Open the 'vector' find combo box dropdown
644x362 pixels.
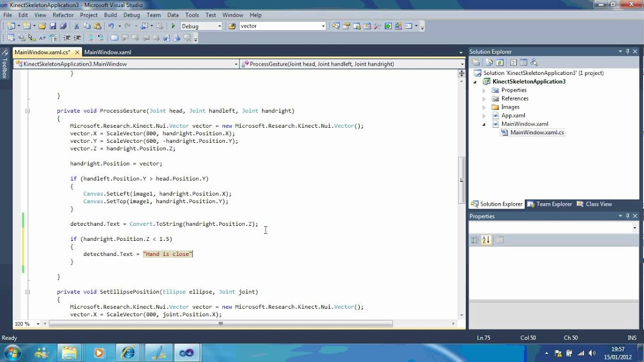coord(323,26)
